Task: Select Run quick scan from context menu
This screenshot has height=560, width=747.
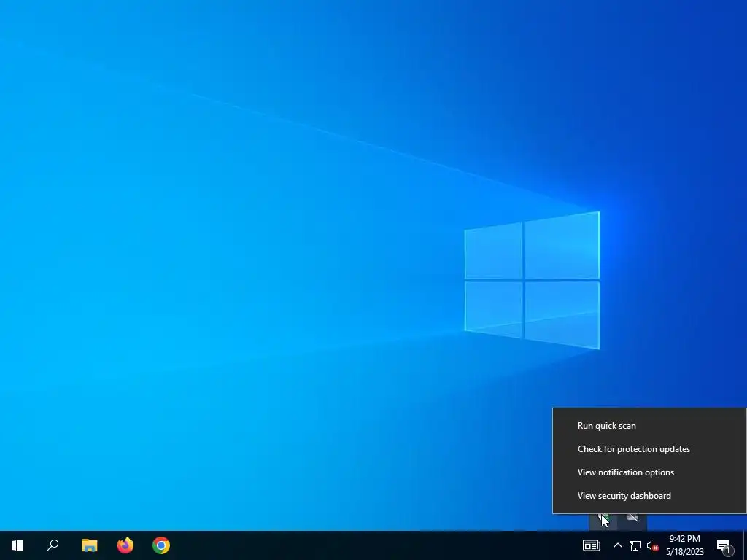Action: point(649,426)
